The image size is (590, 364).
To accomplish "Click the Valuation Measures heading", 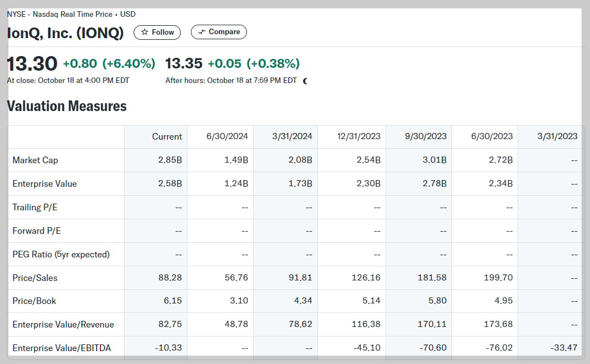I will 67,107.
